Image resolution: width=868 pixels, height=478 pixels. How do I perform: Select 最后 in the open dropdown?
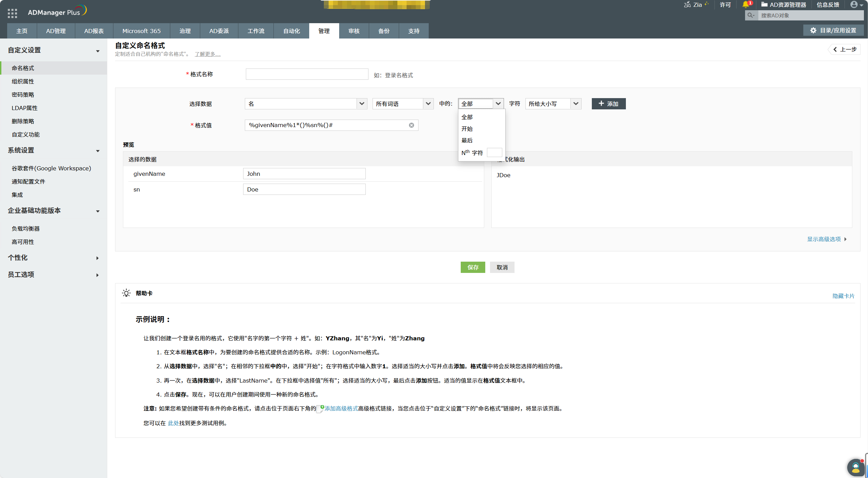[x=467, y=140]
